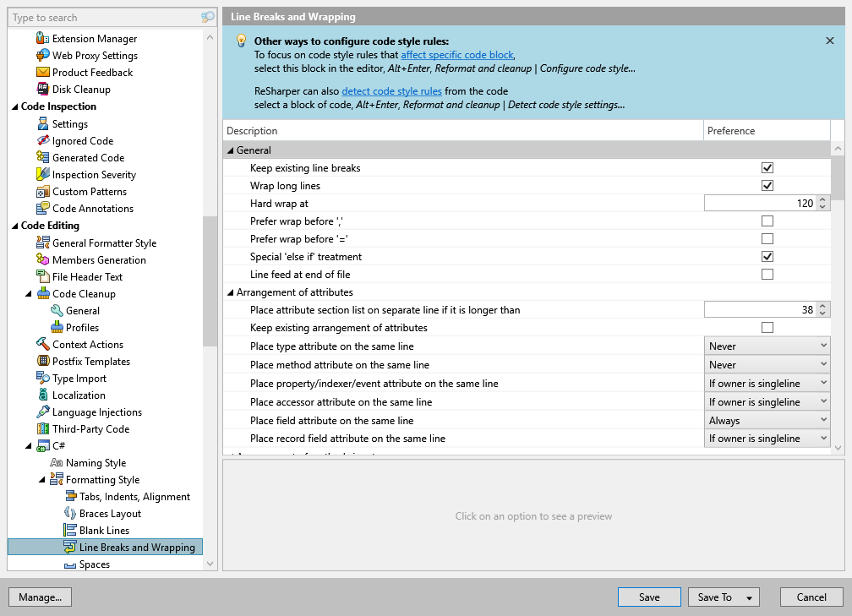Click the Code Cleanup broom icon

43,294
